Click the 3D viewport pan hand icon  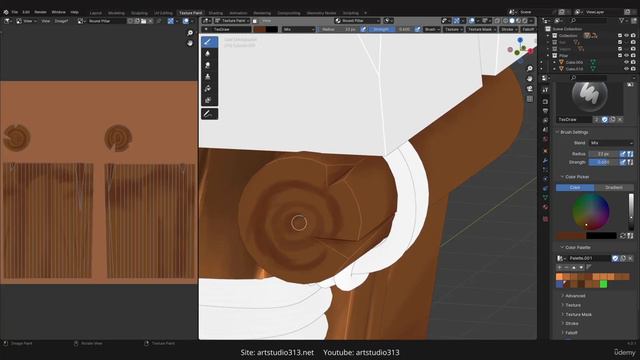530,79
